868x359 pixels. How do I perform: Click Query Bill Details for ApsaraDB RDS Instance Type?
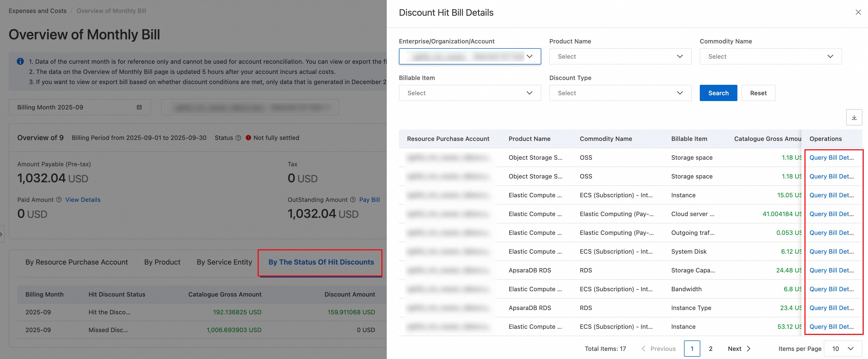tap(831, 308)
